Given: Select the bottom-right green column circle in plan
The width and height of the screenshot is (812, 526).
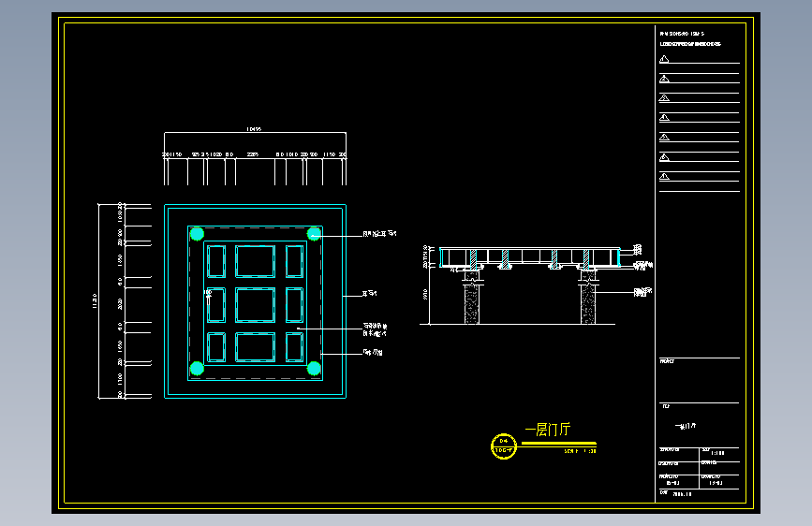Looking at the screenshot, I should 314,368.
